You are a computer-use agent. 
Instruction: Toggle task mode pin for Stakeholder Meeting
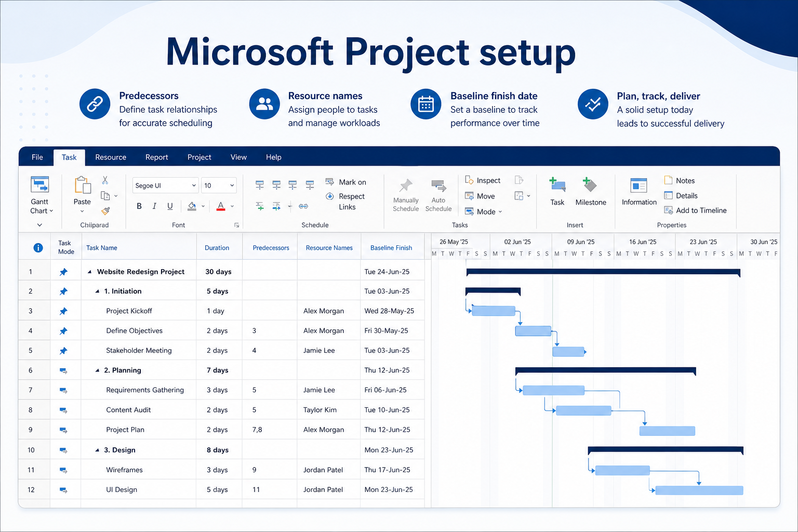coord(63,351)
